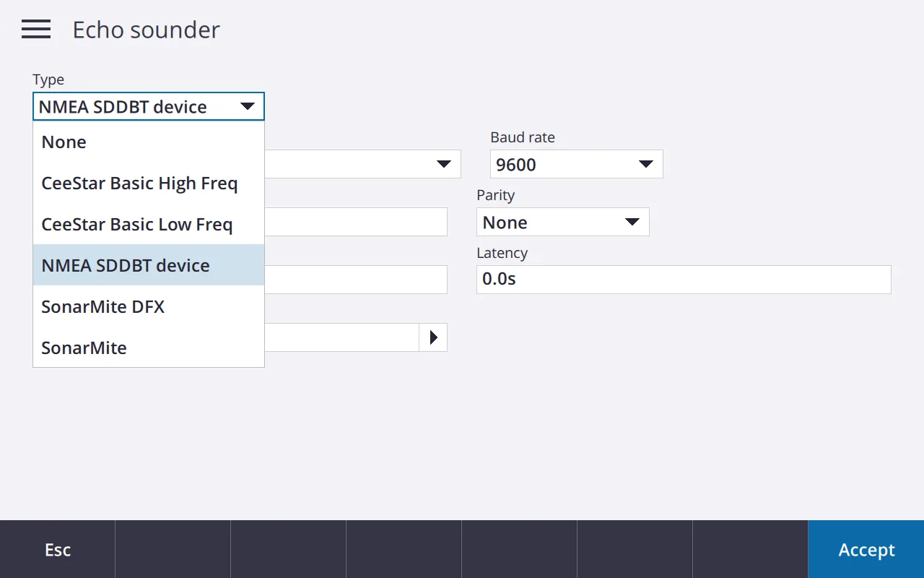924x578 pixels.
Task: Pick SonarMite DFX from the list
Action: (149, 306)
